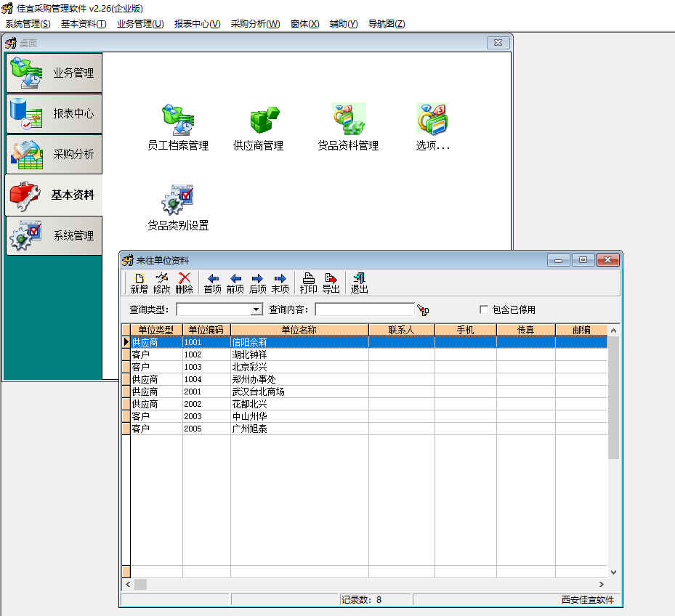Open 货品资料管理 on the desktop
This screenshot has height=616, width=675.
pyautogui.click(x=348, y=127)
